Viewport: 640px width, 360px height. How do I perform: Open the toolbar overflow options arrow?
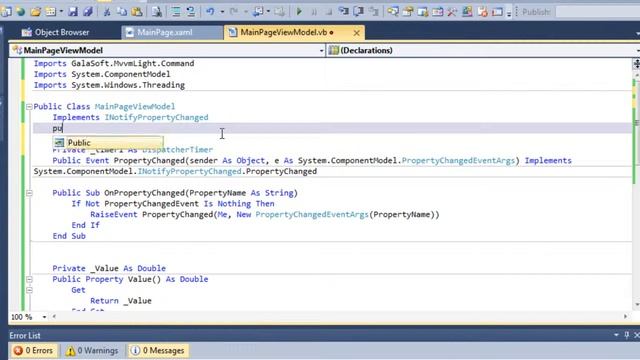click(x=509, y=13)
